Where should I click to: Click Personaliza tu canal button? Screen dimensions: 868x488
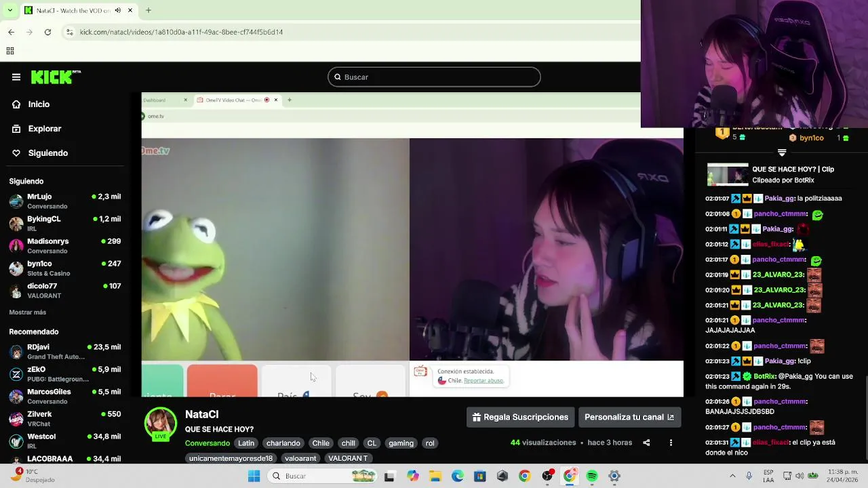(629, 418)
